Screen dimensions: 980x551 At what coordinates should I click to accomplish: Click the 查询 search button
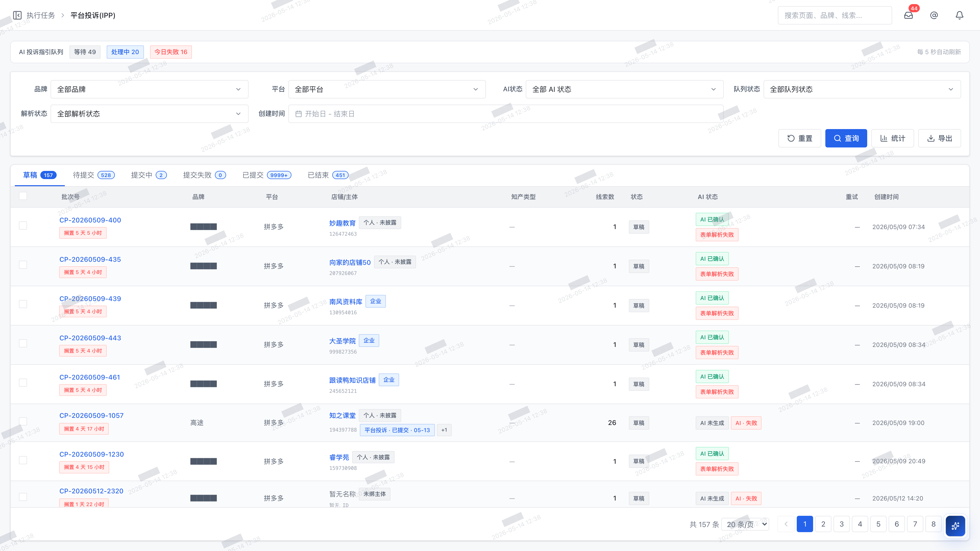pos(846,139)
